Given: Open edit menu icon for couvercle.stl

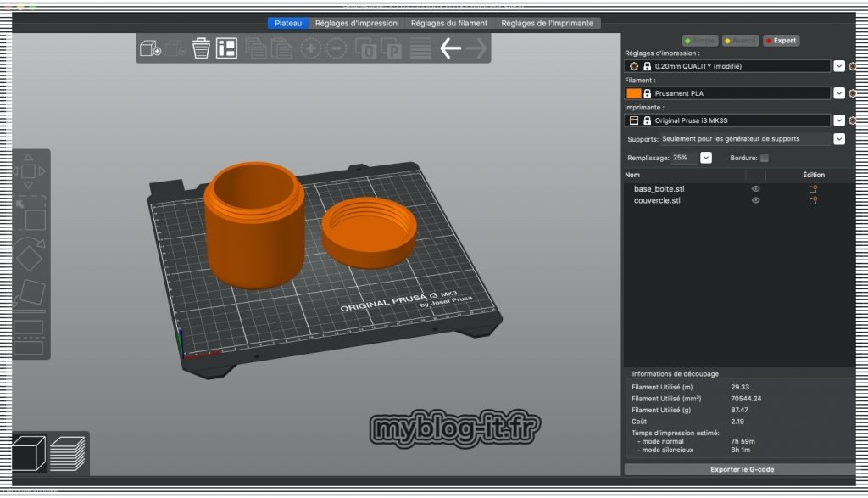Looking at the screenshot, I should [813, 201].
